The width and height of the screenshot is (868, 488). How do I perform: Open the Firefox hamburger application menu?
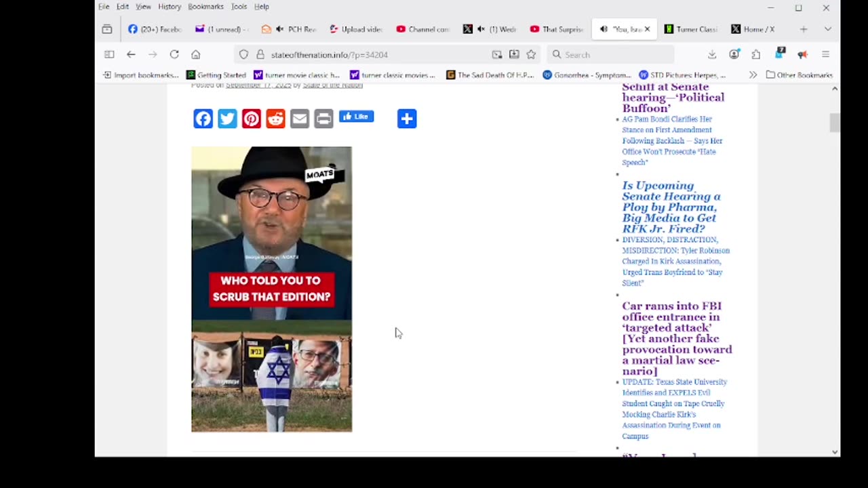click(x=825, y=54)
